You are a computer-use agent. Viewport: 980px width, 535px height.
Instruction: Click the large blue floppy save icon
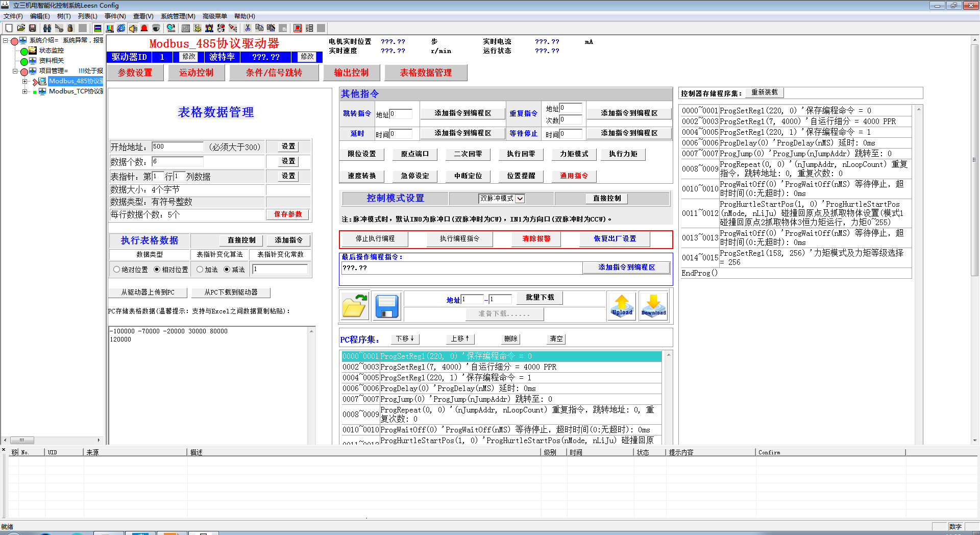click(387, 306)
